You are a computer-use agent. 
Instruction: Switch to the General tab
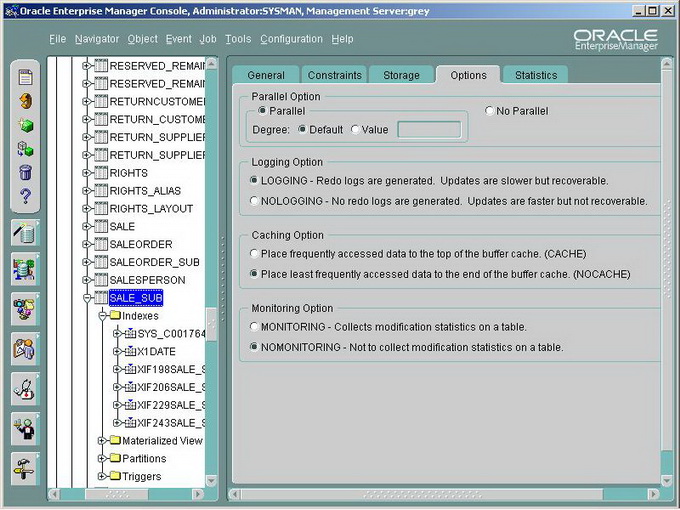266,75
